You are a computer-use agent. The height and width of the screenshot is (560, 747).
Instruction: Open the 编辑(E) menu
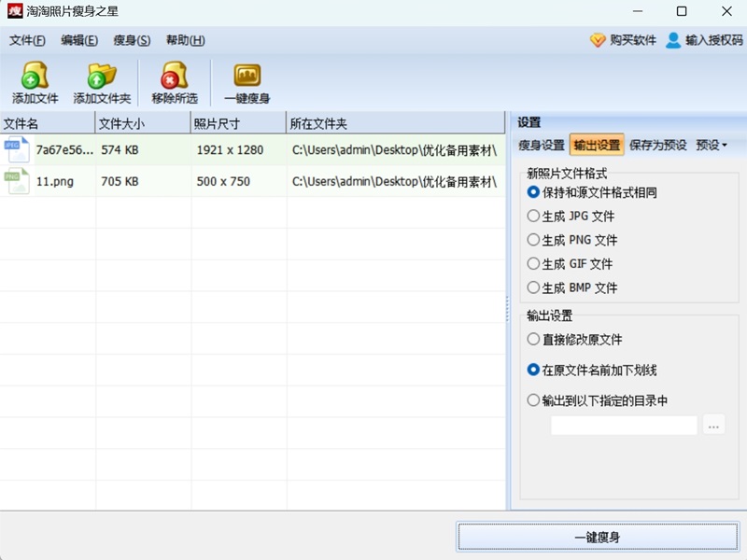[x=79, y=40]
